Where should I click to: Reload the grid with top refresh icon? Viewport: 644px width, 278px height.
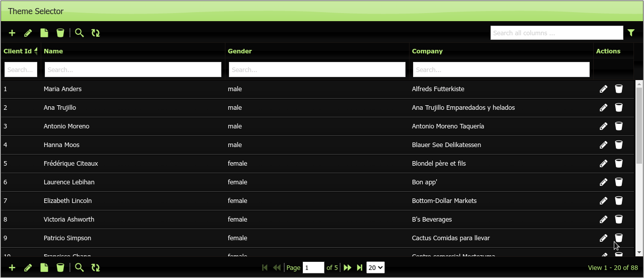tap(96, 33)
